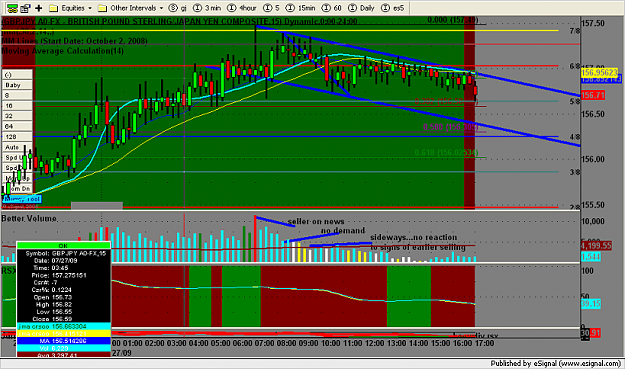Image resolution: width=625 pixels, height=369 pixels.
Task: Click the yellow 156.95623 price tag
Action: (x=599, y=73)
